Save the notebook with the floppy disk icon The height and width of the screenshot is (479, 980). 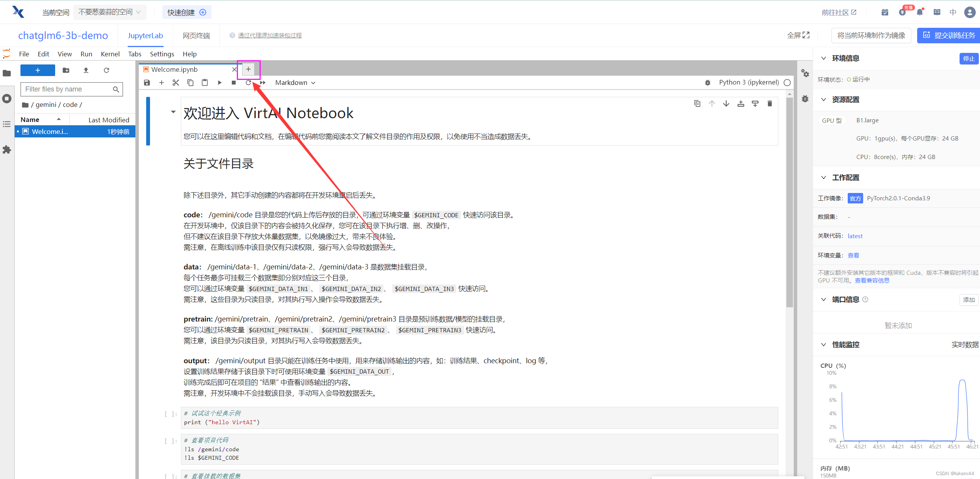click(x=147, y=83)
